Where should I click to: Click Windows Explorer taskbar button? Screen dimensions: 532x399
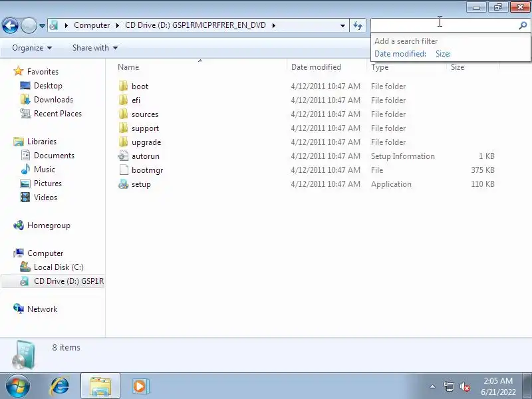[x=100, y=386]
